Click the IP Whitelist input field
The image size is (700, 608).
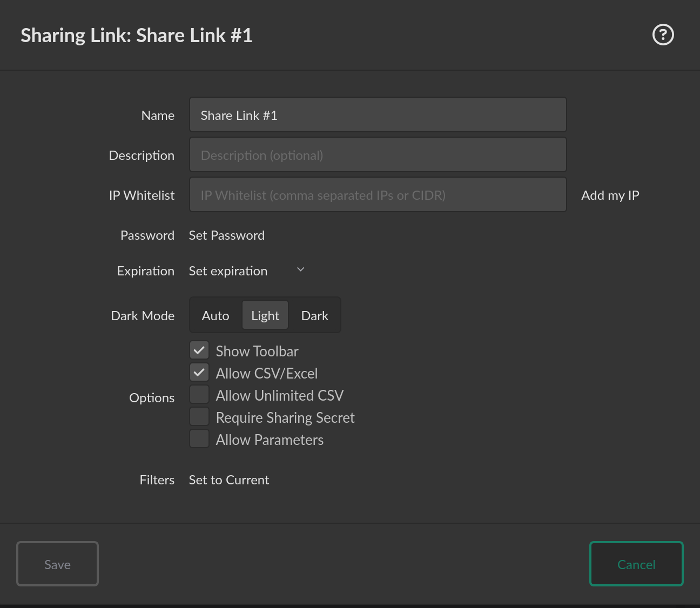[378, 195]
